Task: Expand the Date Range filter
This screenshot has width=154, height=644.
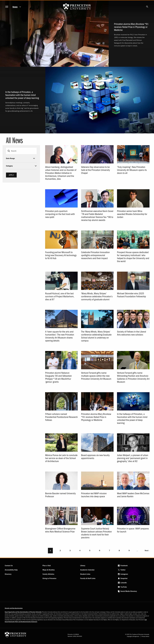Action: 21,159
